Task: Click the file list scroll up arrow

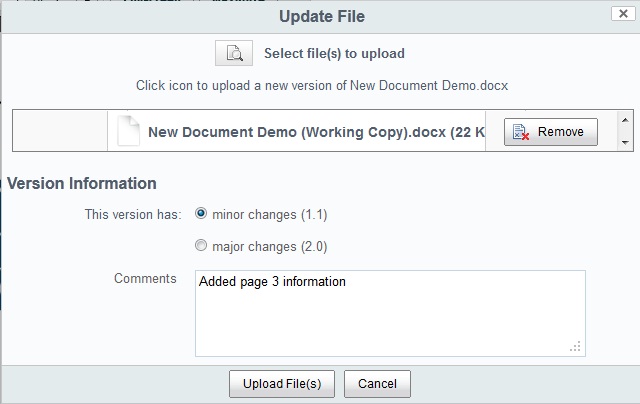Action: [x=625, y=120]
